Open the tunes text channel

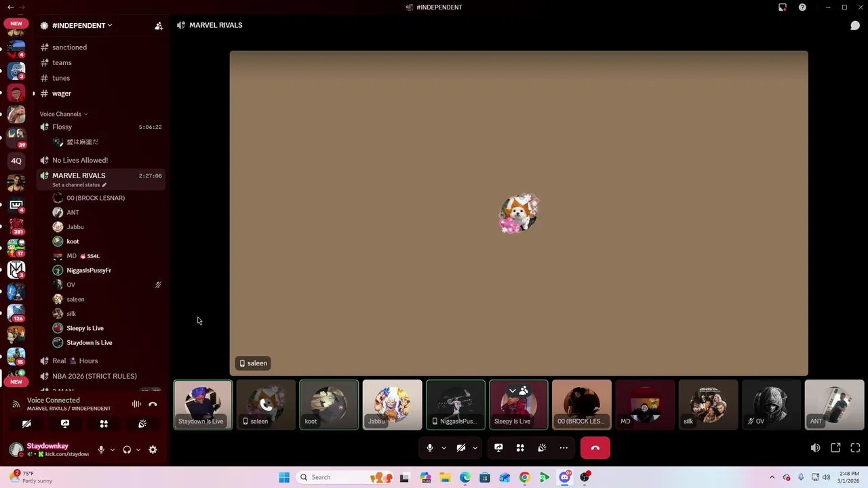(102, 78)
